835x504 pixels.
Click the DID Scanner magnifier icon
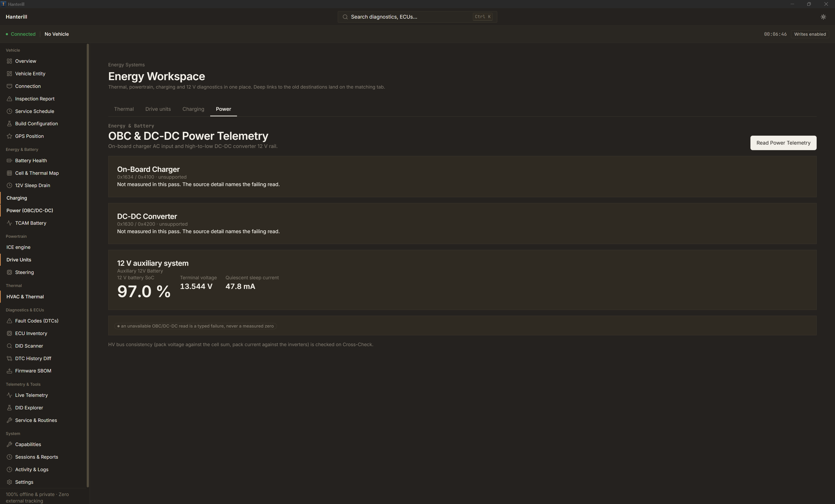click(9, 346)
